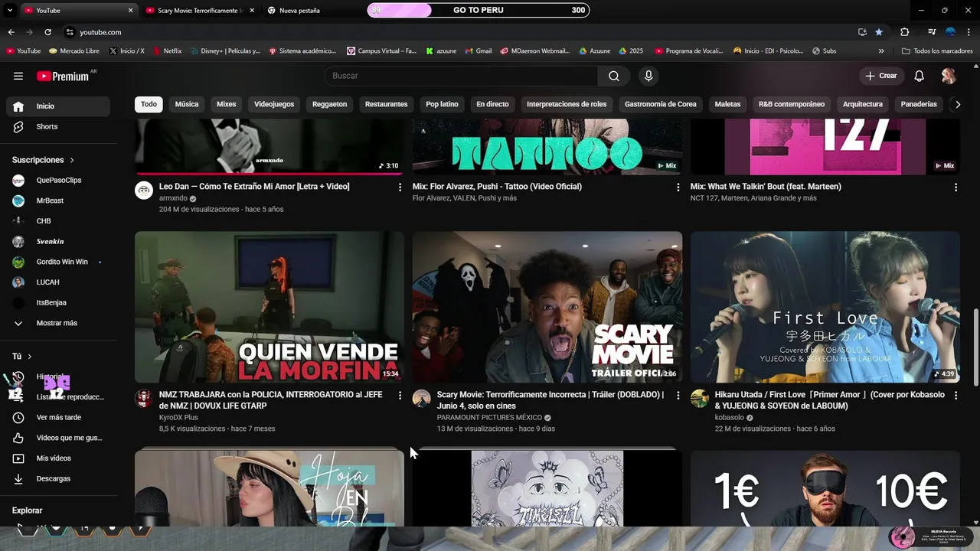Open the Disney+ bookmark

coord(226,51)
